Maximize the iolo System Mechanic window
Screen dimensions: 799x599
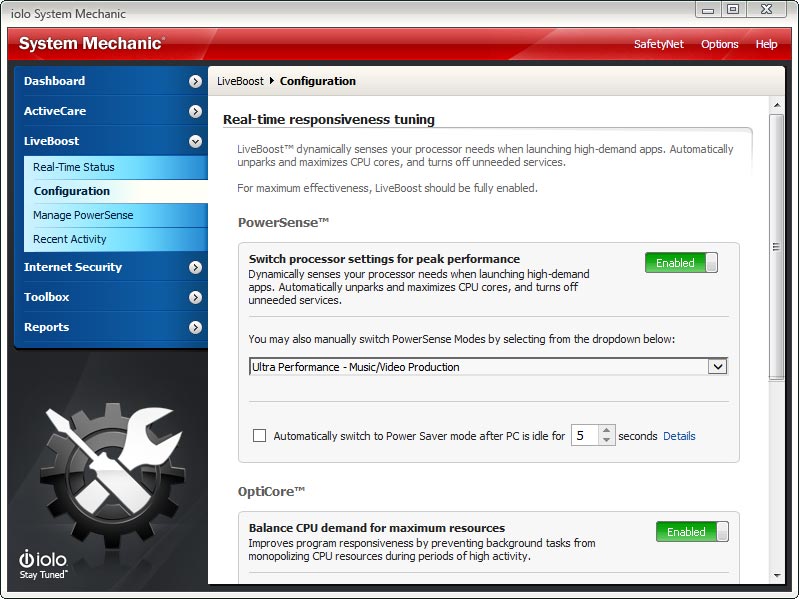tap(733, 10)
